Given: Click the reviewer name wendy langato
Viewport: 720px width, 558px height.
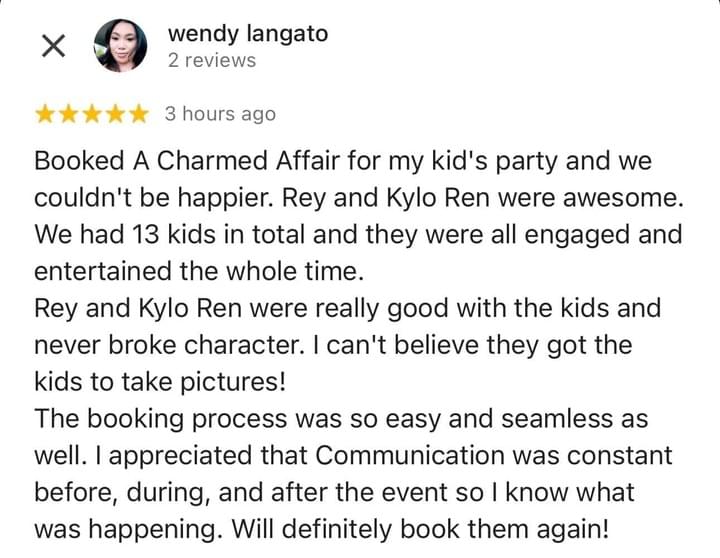Looking at the screenshot, I should [x=247, y=33].
